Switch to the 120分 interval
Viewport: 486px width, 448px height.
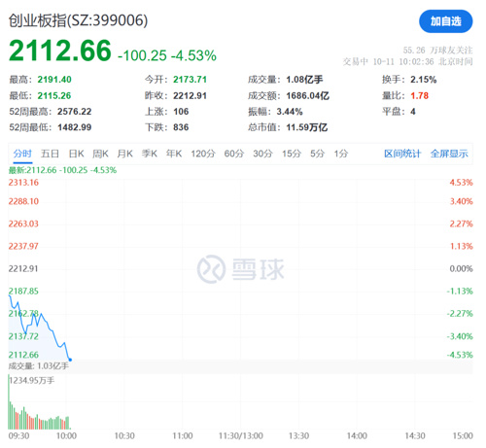coord(203,154)
